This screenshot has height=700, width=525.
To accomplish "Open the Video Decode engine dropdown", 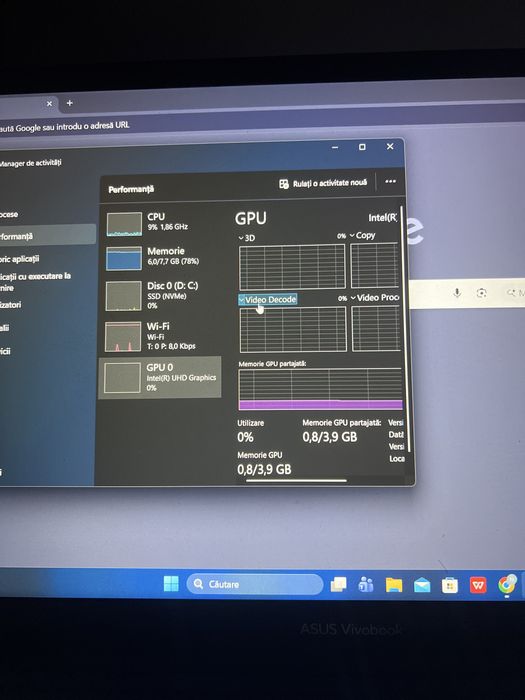I will point(267,300).
